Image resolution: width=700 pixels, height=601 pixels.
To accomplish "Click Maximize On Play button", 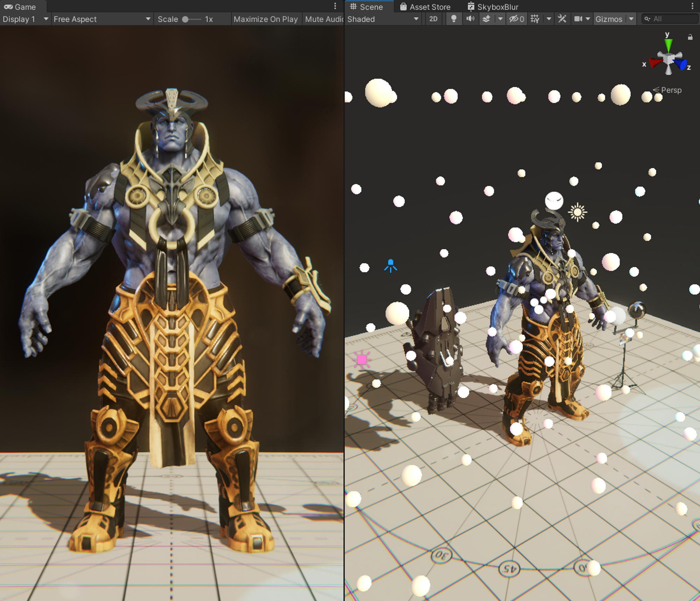I will [265, 19].
